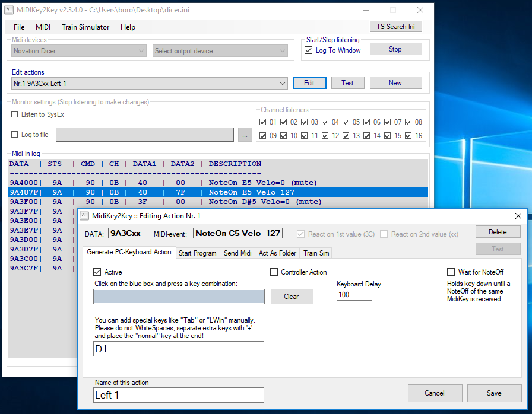This screenshot has width=532, height=414.
Task: Open the MIDI menu
Action: click(x=43, y=27)
